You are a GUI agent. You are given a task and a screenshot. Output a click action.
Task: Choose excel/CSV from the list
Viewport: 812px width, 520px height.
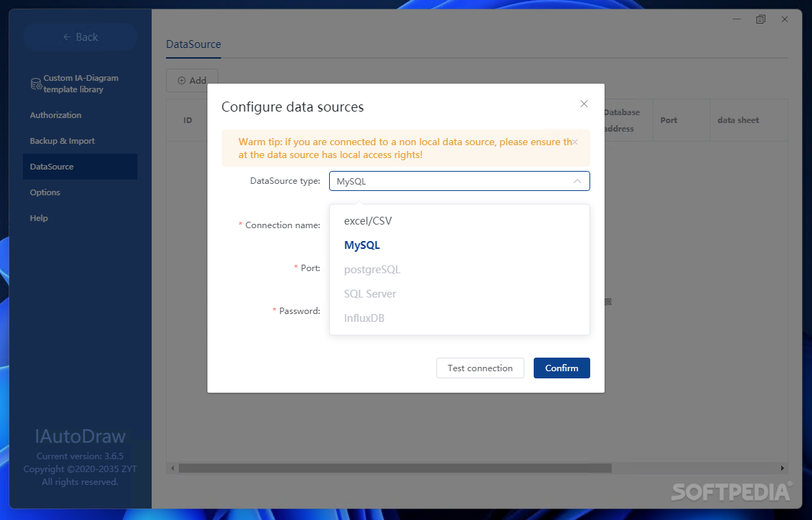pos(459,220)
